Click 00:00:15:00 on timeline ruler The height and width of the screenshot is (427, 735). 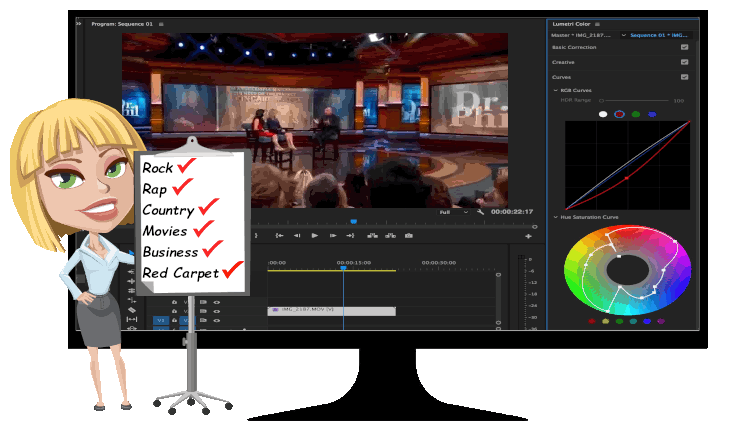(353, 262)
